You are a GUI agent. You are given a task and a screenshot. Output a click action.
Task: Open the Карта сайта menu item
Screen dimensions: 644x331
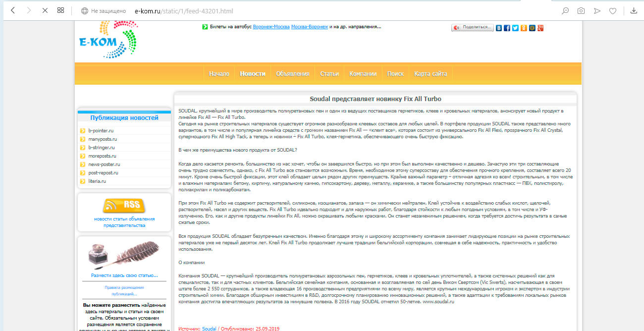point(430,74)
